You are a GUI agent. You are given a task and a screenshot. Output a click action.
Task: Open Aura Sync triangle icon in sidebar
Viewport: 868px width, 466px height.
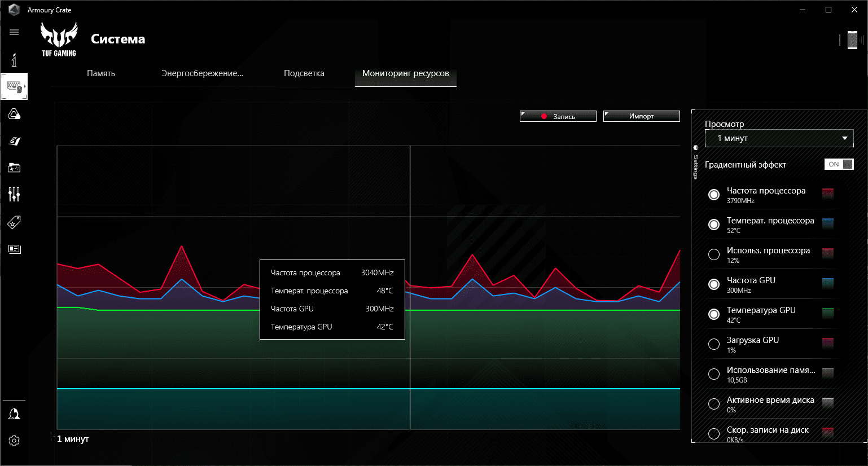14,114
